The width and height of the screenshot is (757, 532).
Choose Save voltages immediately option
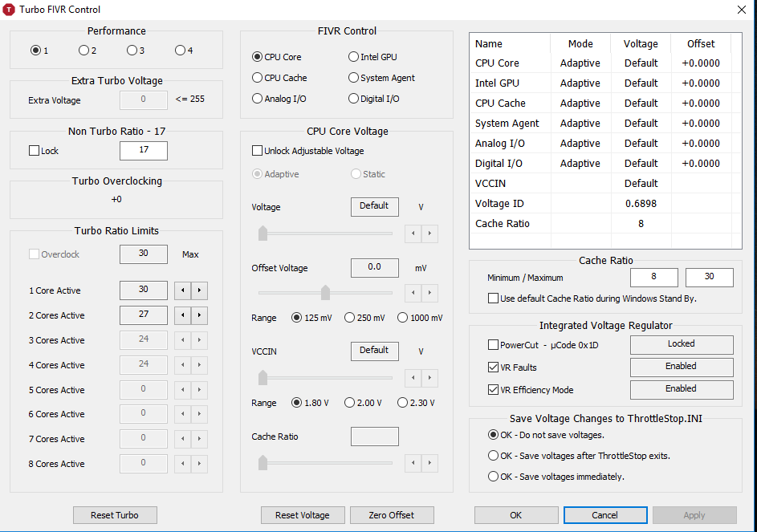tap(494, 477)
